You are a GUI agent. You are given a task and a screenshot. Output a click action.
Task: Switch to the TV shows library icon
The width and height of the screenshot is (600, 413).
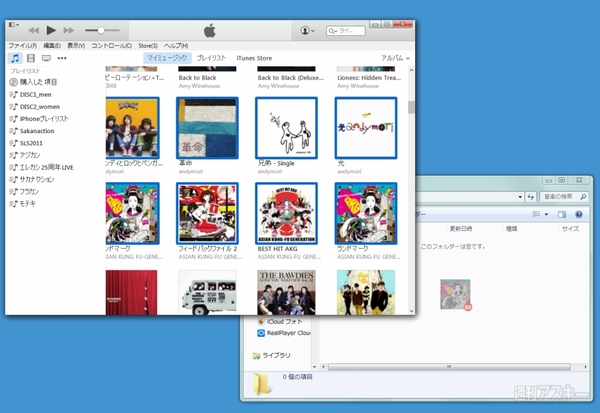46,58
